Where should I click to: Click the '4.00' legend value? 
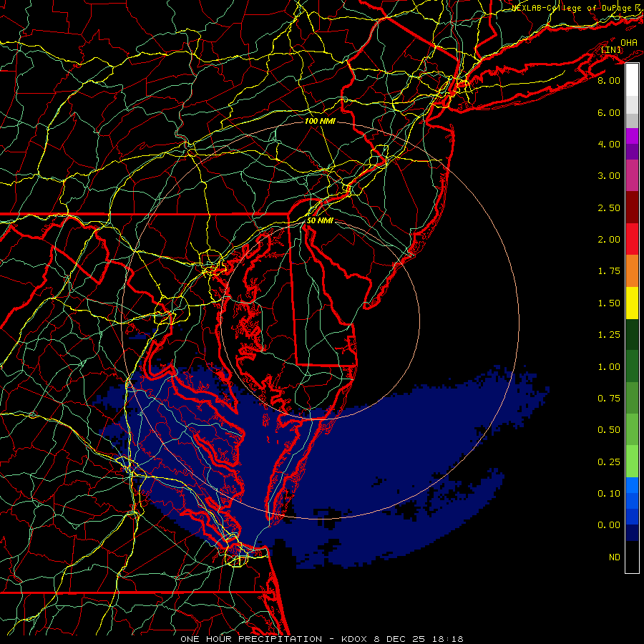pos(609,144)
